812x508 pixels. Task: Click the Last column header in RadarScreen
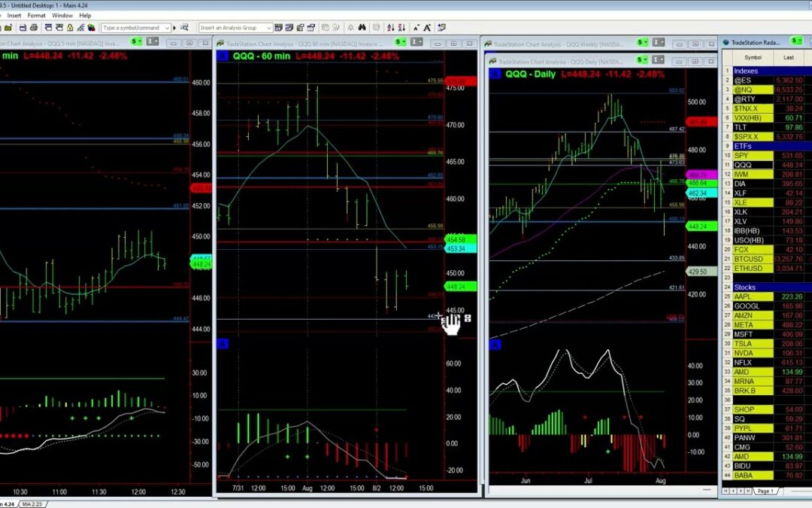[x=789, y=57]
